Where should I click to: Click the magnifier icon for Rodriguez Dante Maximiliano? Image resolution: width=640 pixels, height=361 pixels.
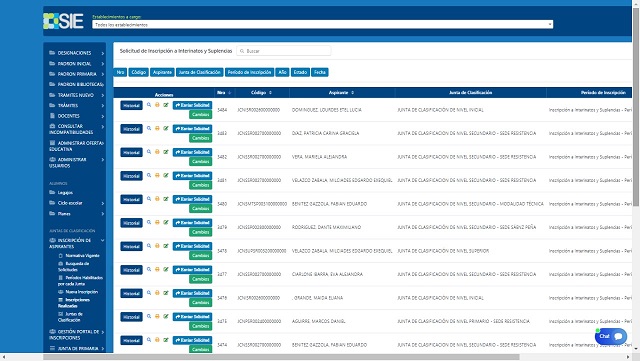(149, 223)
